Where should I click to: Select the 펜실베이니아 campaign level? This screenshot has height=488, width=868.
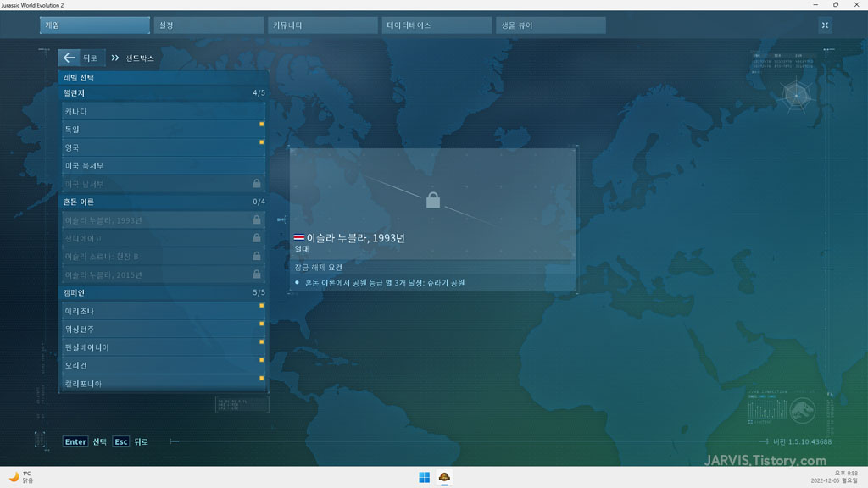(164, 347)
